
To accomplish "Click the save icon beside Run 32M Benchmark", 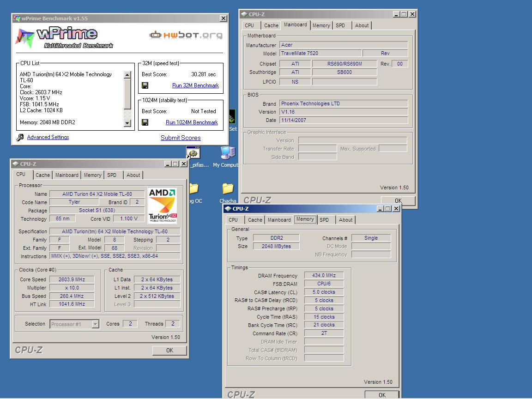I will pyautogui.click(x=145, y=85).
